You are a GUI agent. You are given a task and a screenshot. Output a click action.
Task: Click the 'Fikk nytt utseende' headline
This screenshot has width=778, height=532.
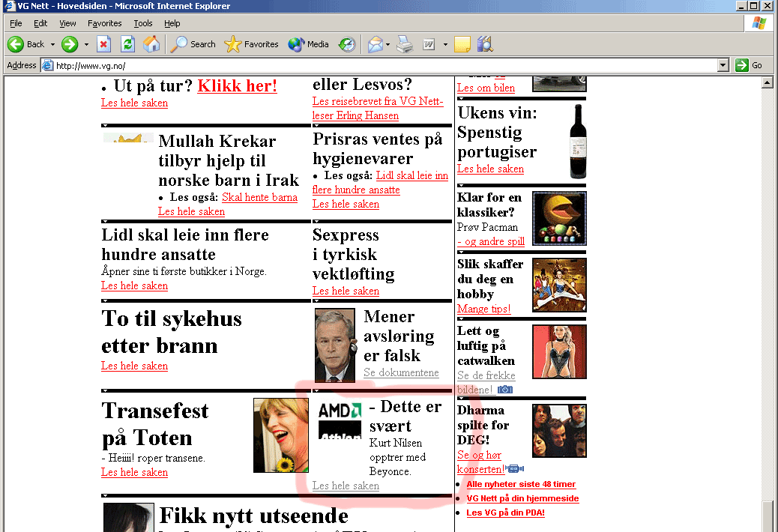click(x=253, y=516)
